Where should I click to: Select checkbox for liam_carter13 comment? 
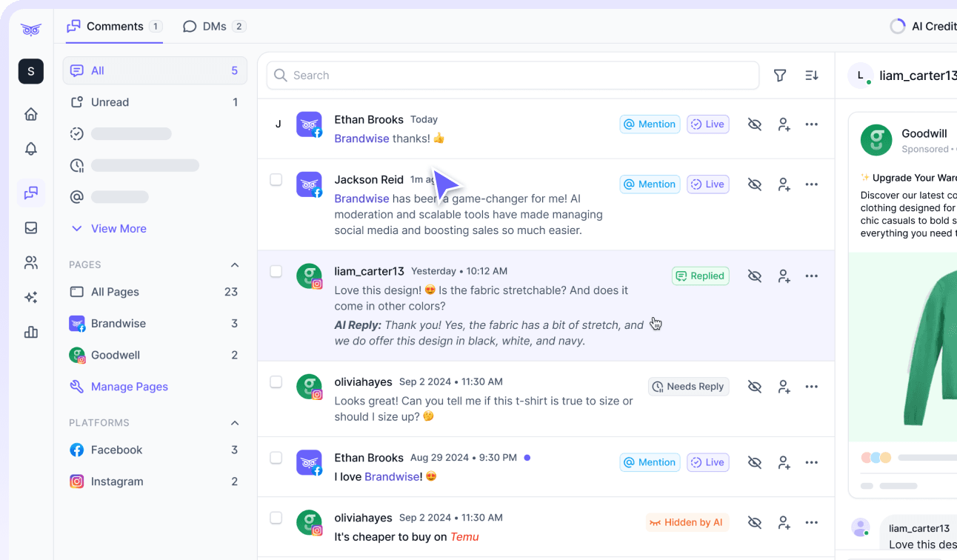click(x=276, y=272)
